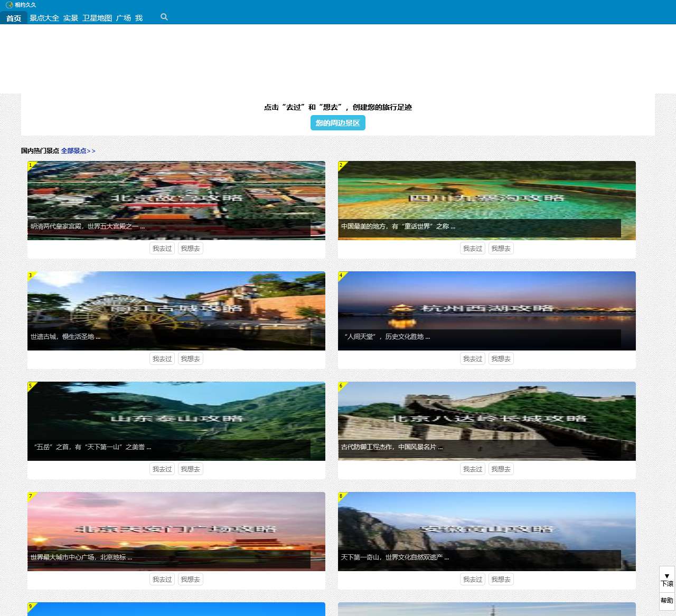Open the 安徽黄山攻略 thumbnail
Image resolution: width=676 pixels, height=616 pixels.
pos(487,532)
